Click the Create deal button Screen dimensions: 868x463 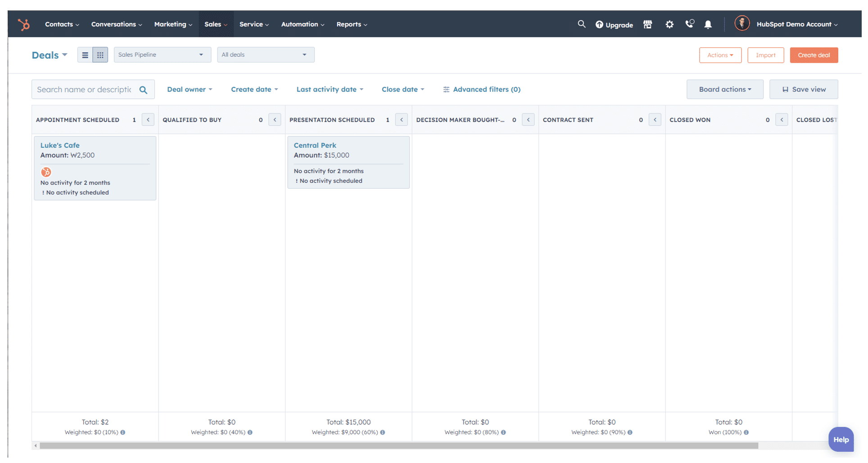pyautogui.click(x=814, y=55)
